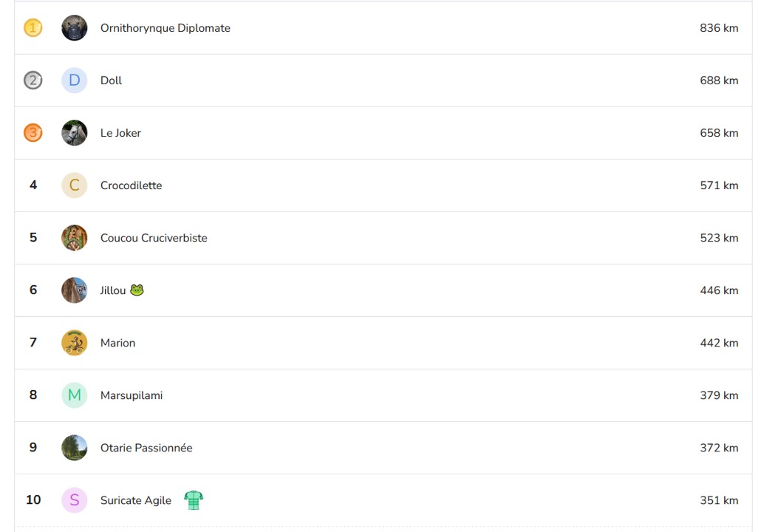Click the 836 km distance value
This screenshot has height=532, width=761.
pos(719,28)
